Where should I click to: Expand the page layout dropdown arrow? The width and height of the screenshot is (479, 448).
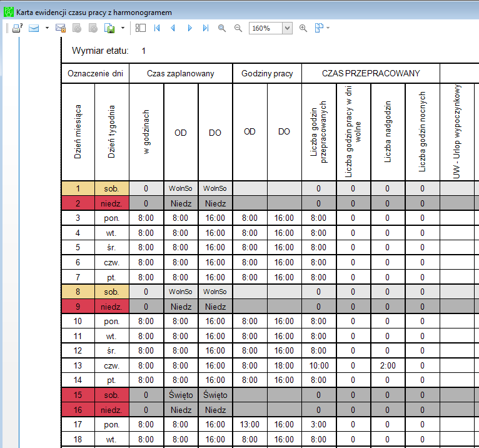click(328, 28)
